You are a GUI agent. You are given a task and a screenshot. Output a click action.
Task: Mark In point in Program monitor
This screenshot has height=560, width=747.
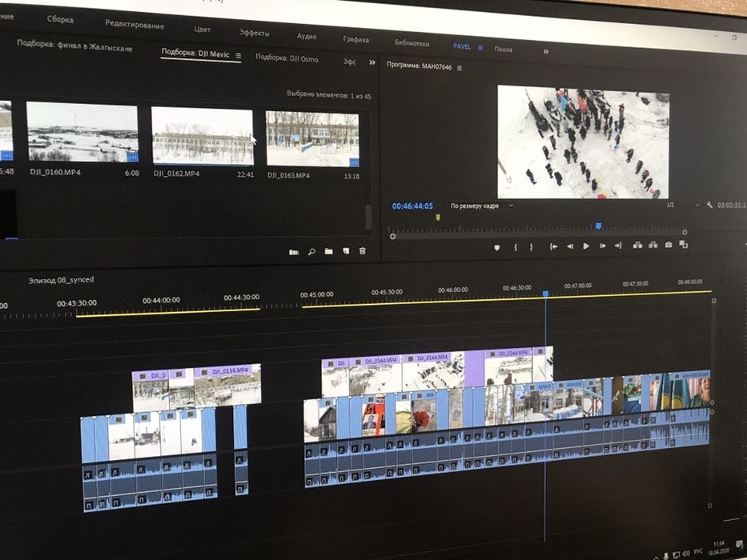click(x=515, y=247)
